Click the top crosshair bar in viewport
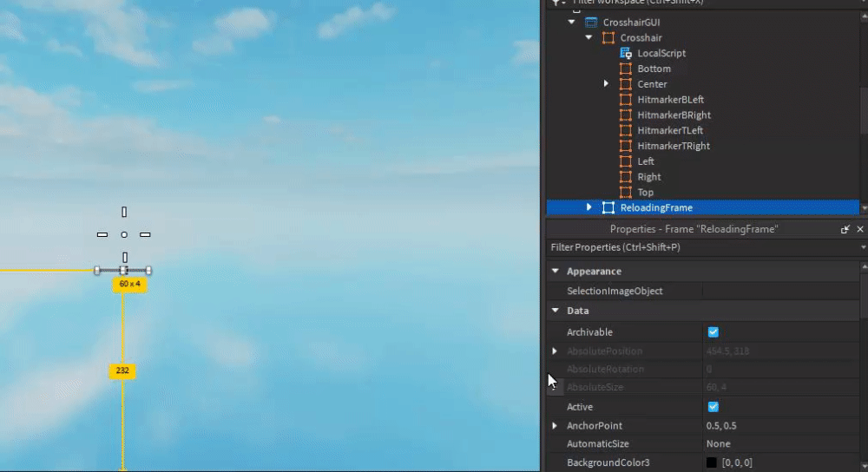The height and width of the screenshot is (472, 868). coord(124,212)
